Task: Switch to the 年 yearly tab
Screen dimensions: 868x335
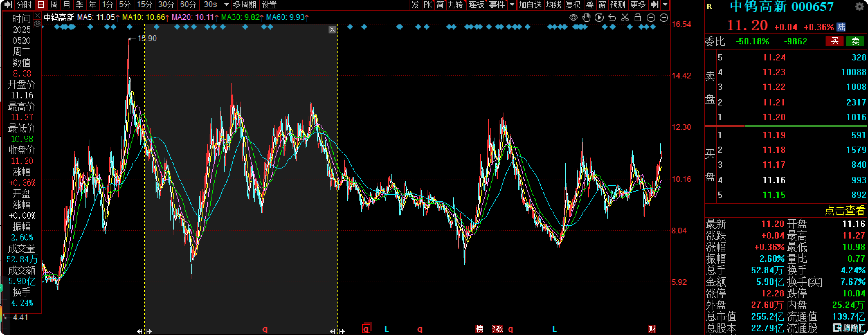Action: [x=92, y=5]
